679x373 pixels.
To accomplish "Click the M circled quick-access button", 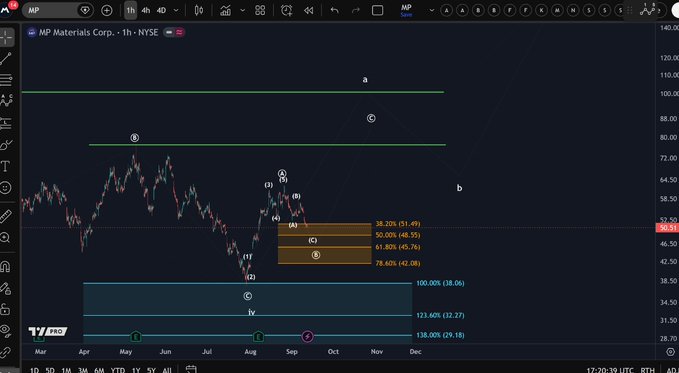I will [557, 10].
